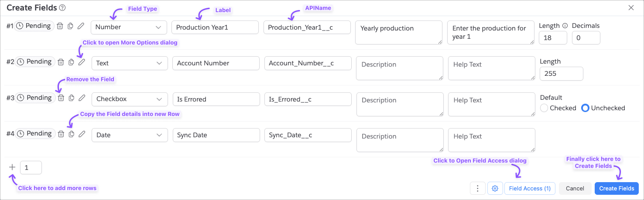The width and height of the screenshot is (644, 200).
Task: Open the Field Access (1) dialog
Action: coord(530,188)
